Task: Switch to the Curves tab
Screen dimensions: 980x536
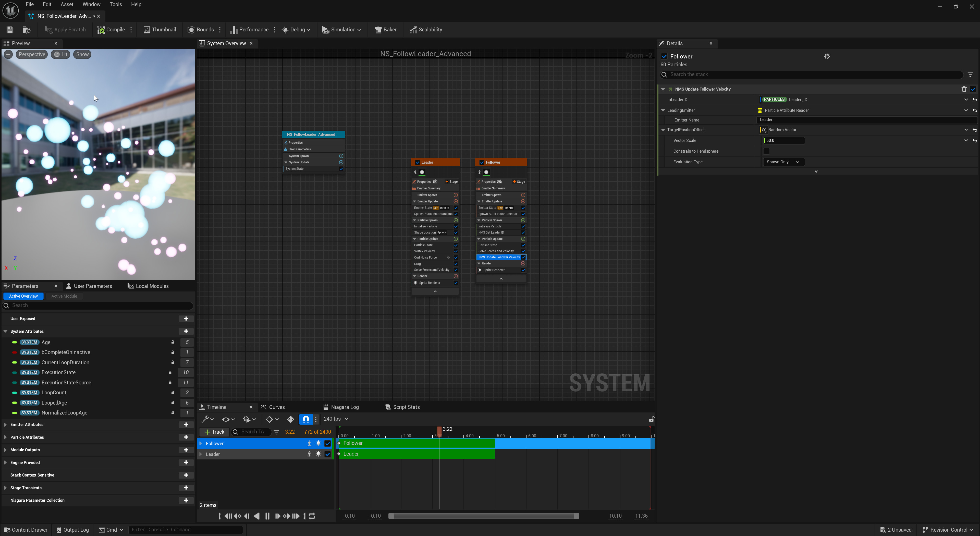Action: (x=277, y=407)
